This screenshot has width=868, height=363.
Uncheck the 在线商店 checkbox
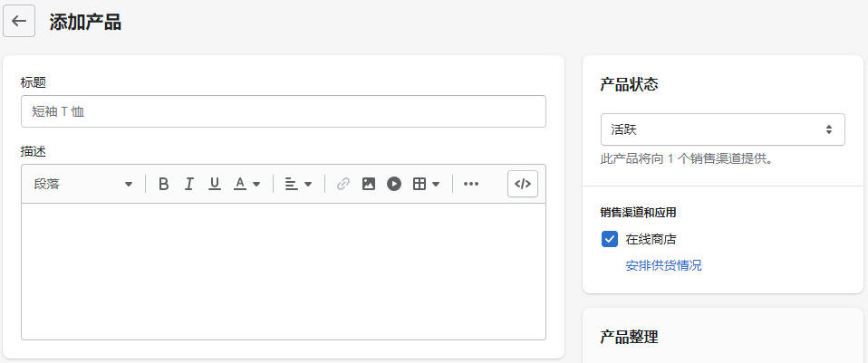click(x=610, y=240)
